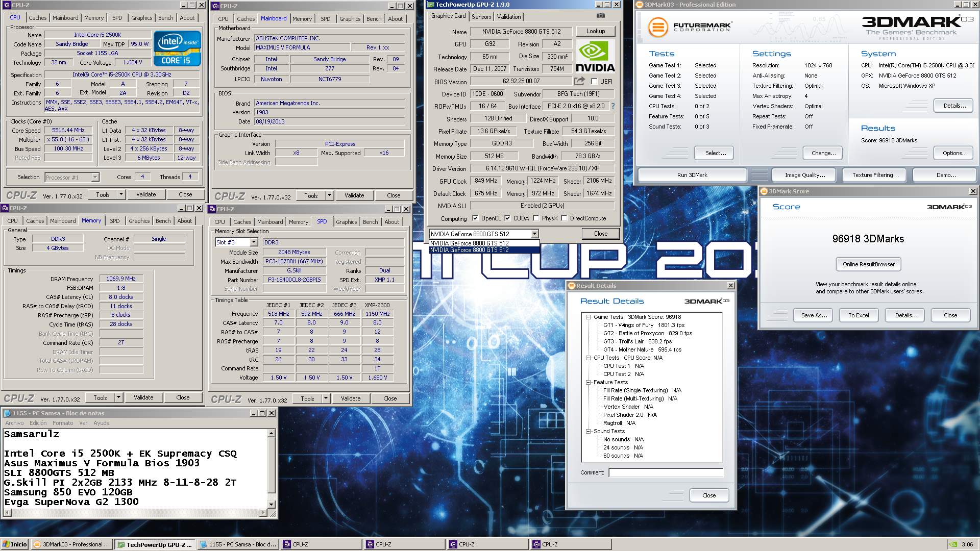Screen dimensions: 980x551
Task: Click the Options button under Results
Action: click(x=954, y=153)
